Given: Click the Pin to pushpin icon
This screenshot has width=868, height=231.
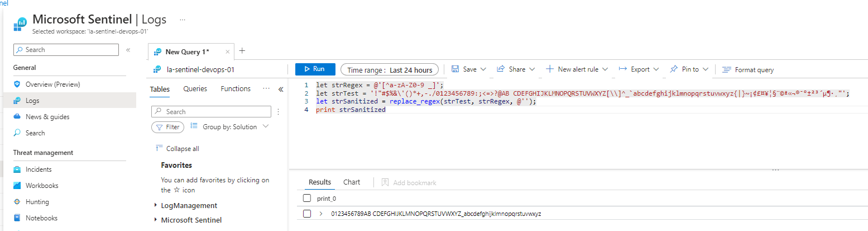Looking at the screenshot, I should coord(674,69).
